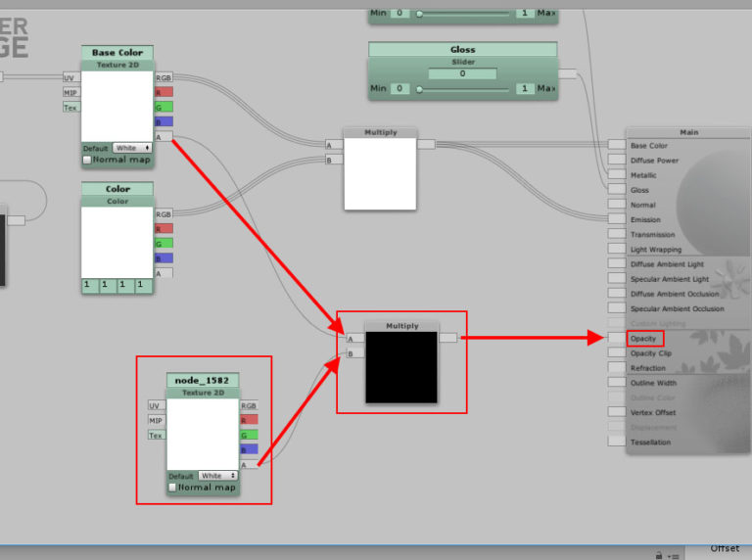Click the Emission input connector on Main node
The image size is (752, 560).
pyautogui.click(x=615, y=219)
